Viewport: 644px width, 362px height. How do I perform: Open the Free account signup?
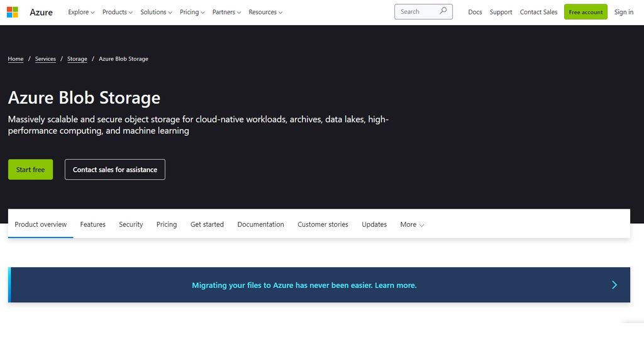(586, 11)
